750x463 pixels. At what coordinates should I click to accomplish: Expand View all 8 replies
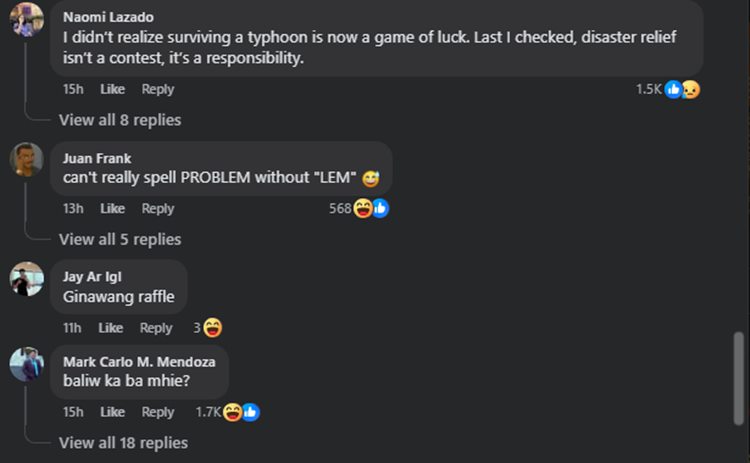(x=120, y=120)
